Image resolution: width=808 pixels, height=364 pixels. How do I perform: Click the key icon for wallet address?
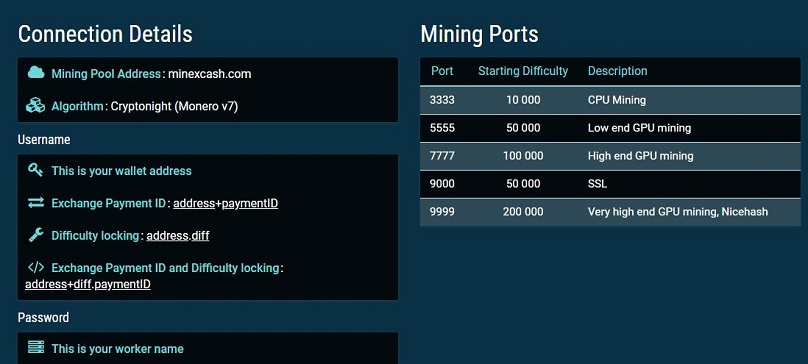[36, 170]
